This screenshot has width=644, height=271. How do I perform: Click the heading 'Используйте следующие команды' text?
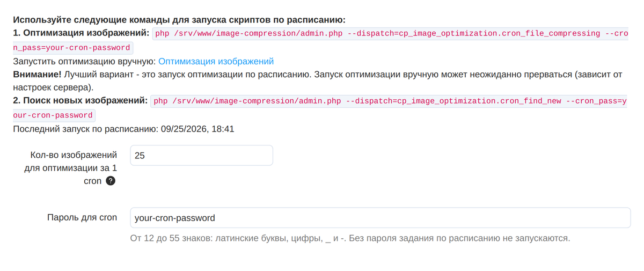pos(180,20)
